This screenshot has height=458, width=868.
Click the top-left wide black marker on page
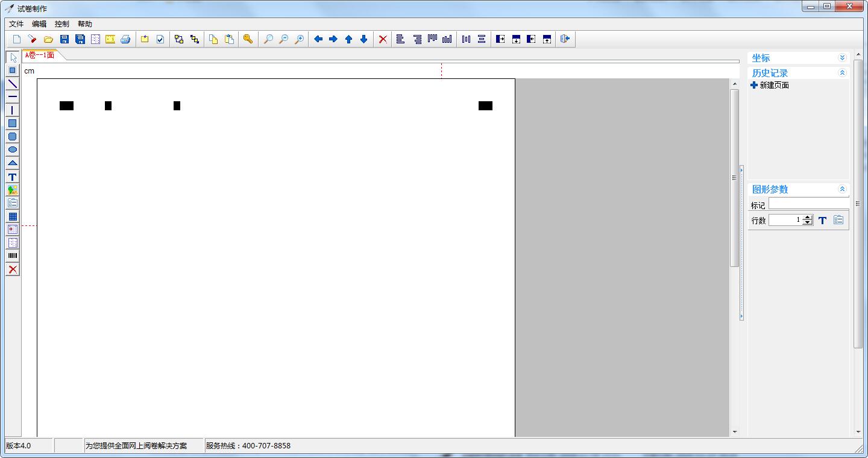pyautogui.click(x=66, y=106)
